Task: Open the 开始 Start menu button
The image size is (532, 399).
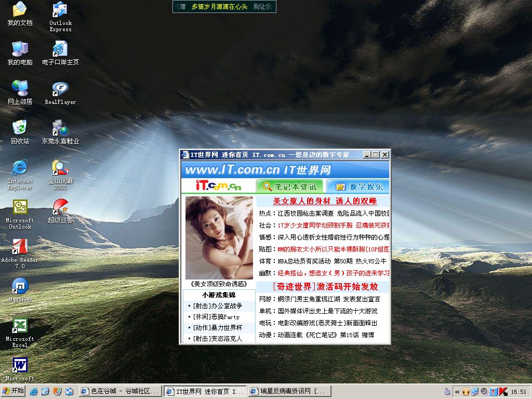Action: click(x=13, y=391)
